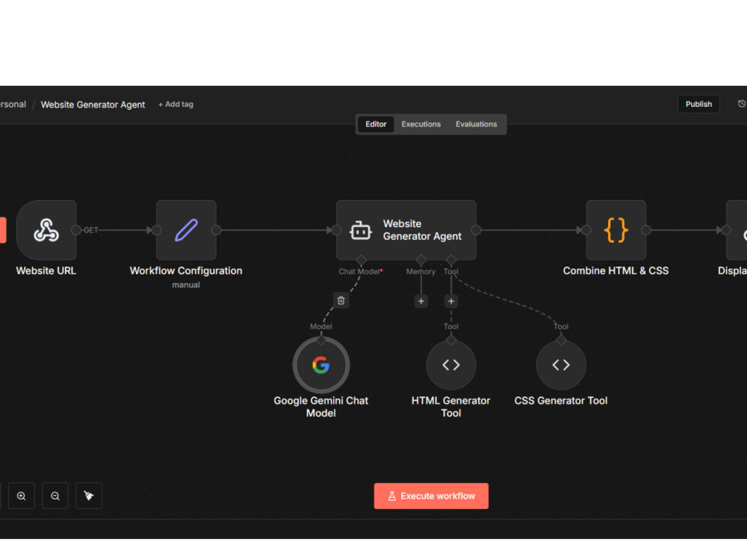Open the CSS Generator Tool node
This screenshot has height=560, width=747.
click(x=561, y=365)
